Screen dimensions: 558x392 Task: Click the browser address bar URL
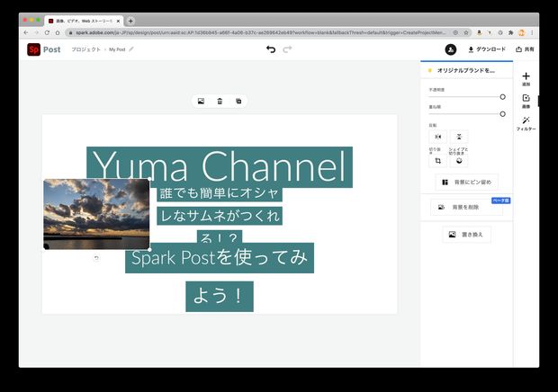click(260, 32)
